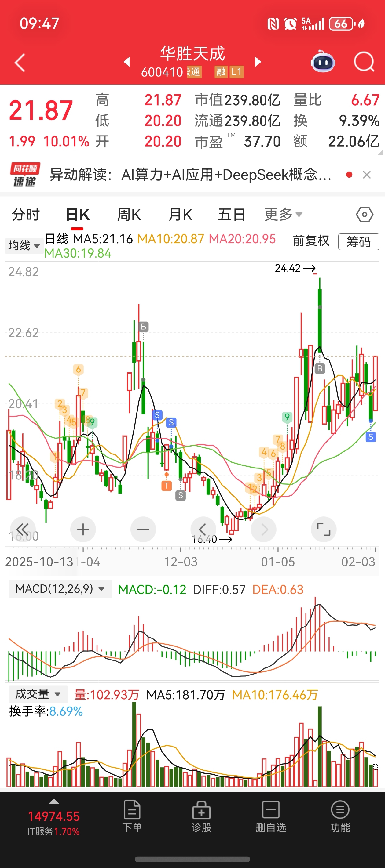This screenshot has width=385, height=868.
Task: Zoom in the K-line chart
Action: click(83, 529)
